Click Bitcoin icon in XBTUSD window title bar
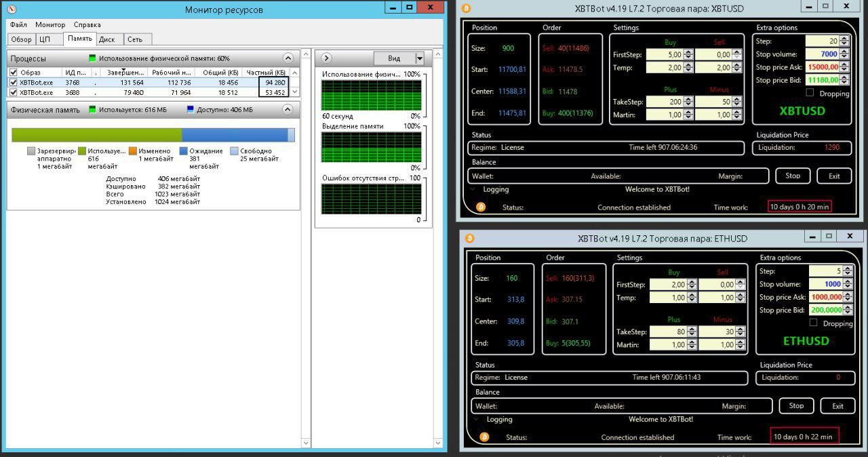Screen dimensions: 868x457 click(466, 8)
